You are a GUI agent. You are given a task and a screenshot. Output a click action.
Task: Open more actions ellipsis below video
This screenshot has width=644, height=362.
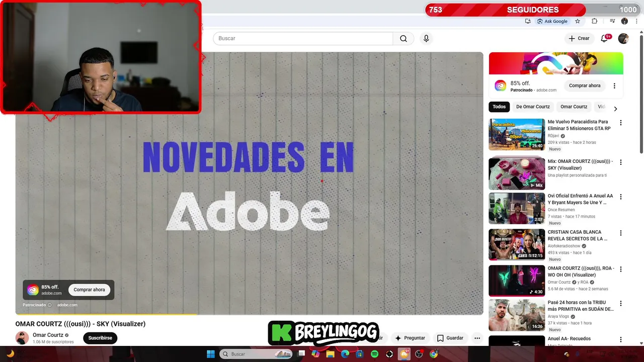pos(477,338)
